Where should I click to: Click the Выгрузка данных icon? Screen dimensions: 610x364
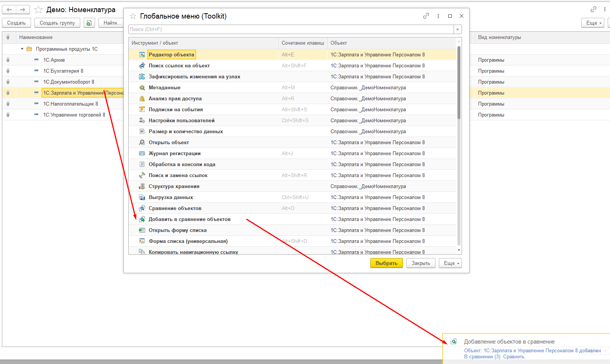tap(142, 198)
